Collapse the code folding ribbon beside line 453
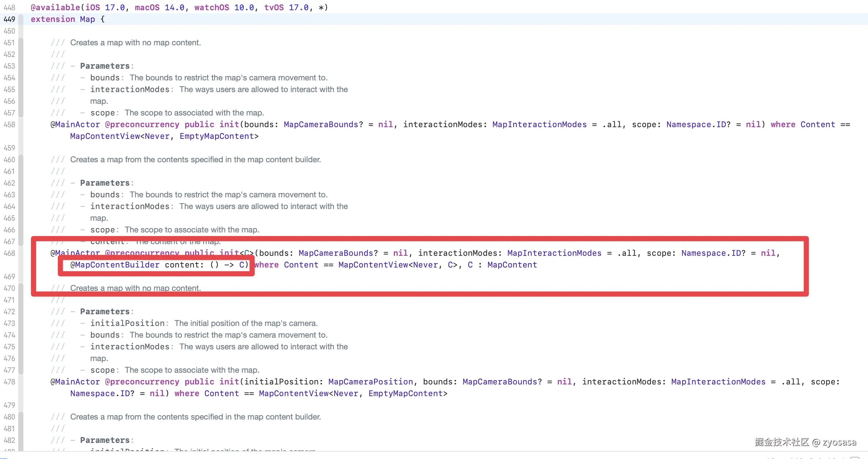This screenshot has height=459, width=868. pyautogui.click(x=21, y=66)
